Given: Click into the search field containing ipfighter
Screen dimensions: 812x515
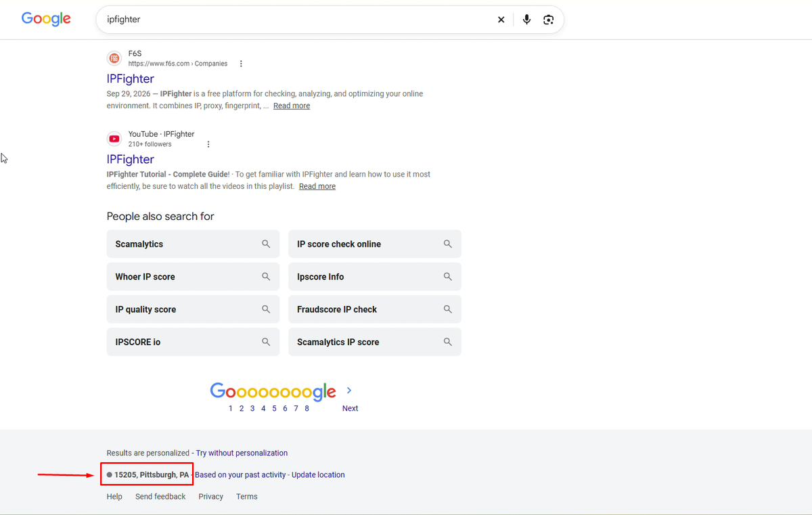Looking at the screenshot, I should click(x=298, y=20).
